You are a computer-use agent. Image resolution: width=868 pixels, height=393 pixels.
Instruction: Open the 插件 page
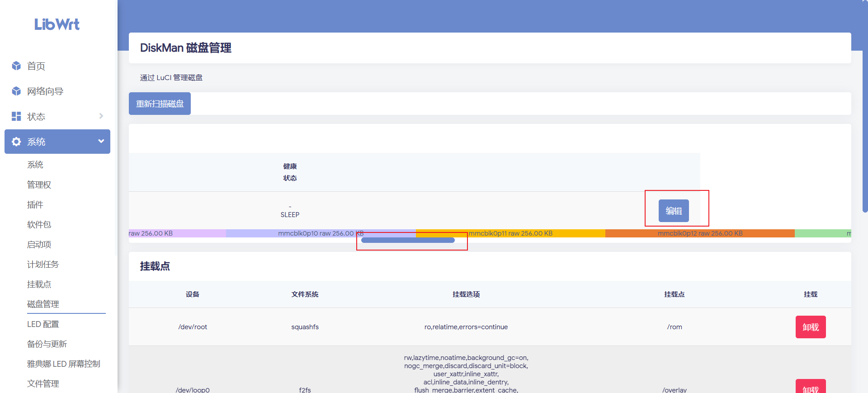tap(35, 204)
